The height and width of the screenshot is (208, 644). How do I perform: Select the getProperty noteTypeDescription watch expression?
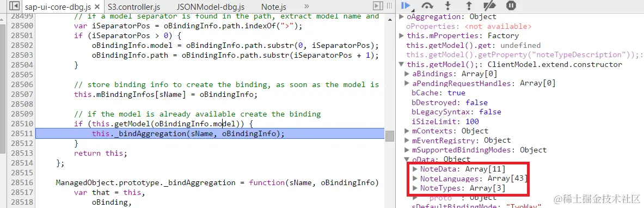pyautogui.click(x=524, y=54)
